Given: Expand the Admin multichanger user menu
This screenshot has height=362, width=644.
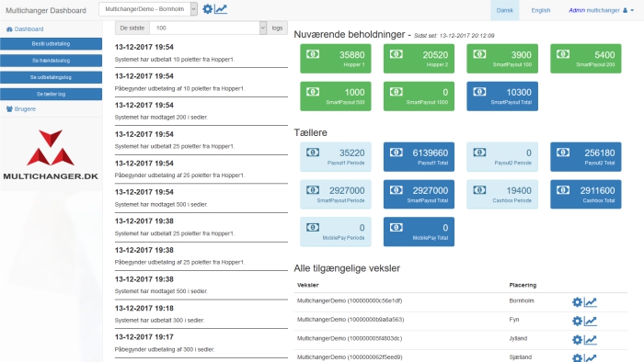Looking at the screenshot, I should coord(602,10).
